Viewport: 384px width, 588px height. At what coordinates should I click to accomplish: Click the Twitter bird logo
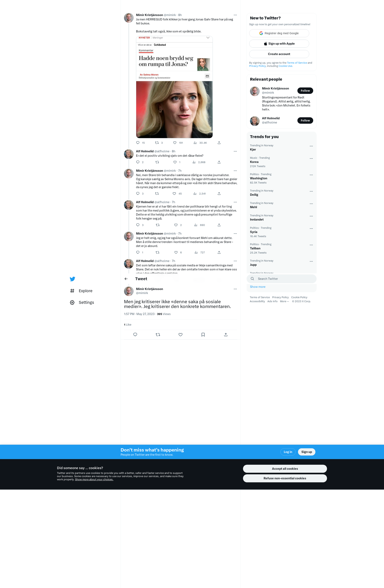[x=72, y=279]
